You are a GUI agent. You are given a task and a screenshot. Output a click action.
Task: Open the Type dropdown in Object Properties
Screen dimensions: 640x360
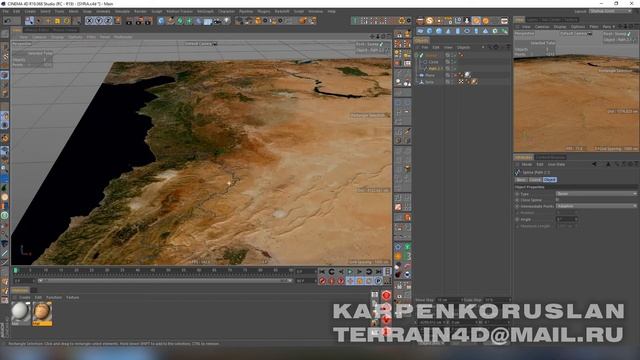[596, 193]
